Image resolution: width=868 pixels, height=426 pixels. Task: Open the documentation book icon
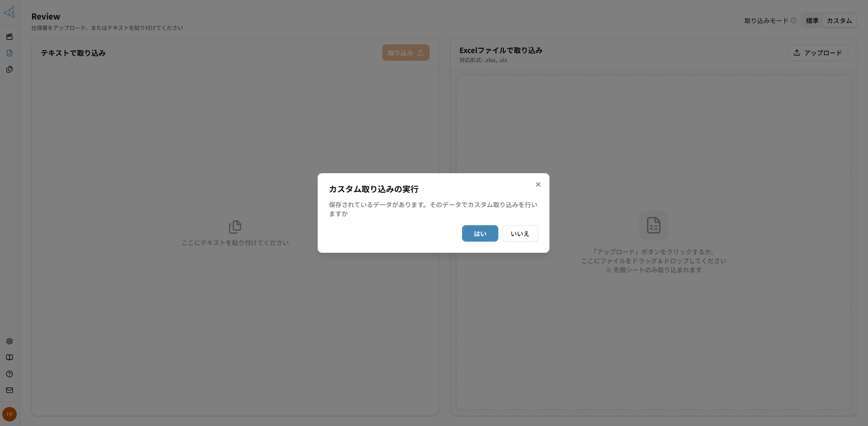point(10,358)
